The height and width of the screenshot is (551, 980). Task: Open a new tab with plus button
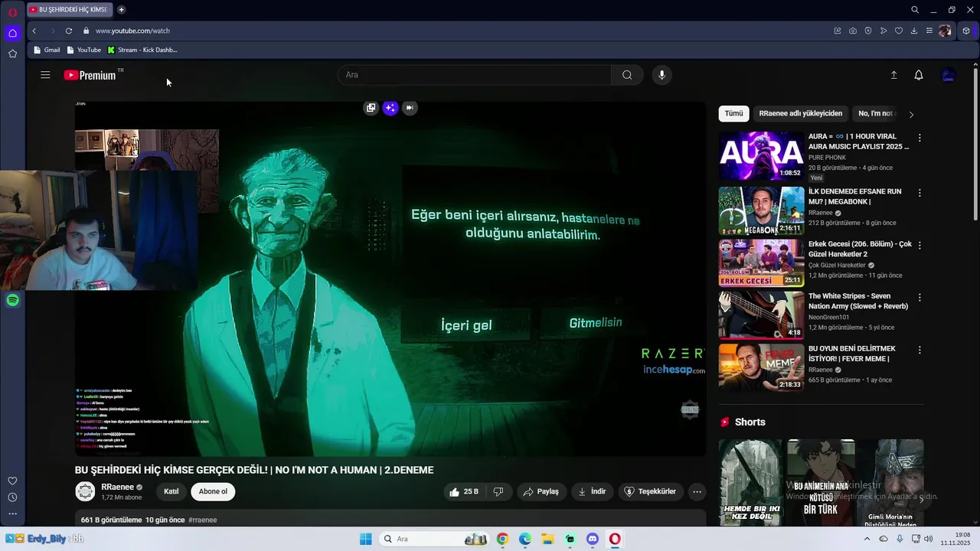[121, 10]
